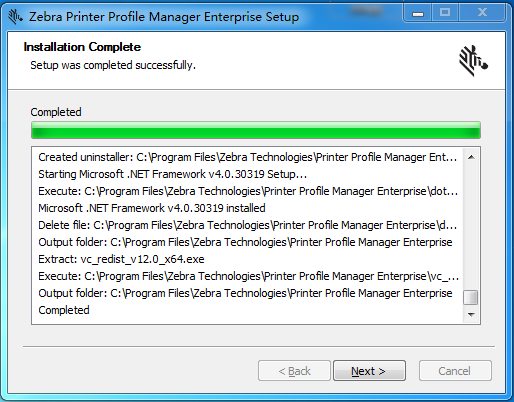The width and height of the screenshot is (514, 402).
Task: Click the window title bar text
Action: pos(164,17)
